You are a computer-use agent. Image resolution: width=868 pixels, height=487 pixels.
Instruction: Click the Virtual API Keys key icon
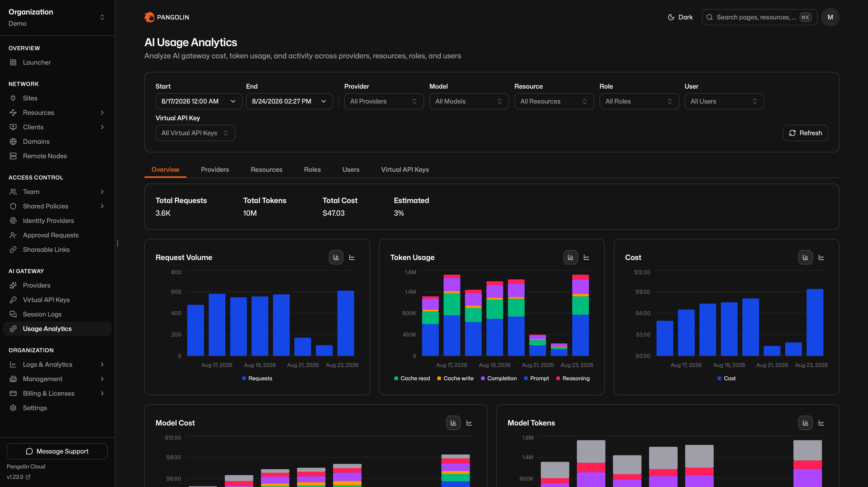click(13, 300)
